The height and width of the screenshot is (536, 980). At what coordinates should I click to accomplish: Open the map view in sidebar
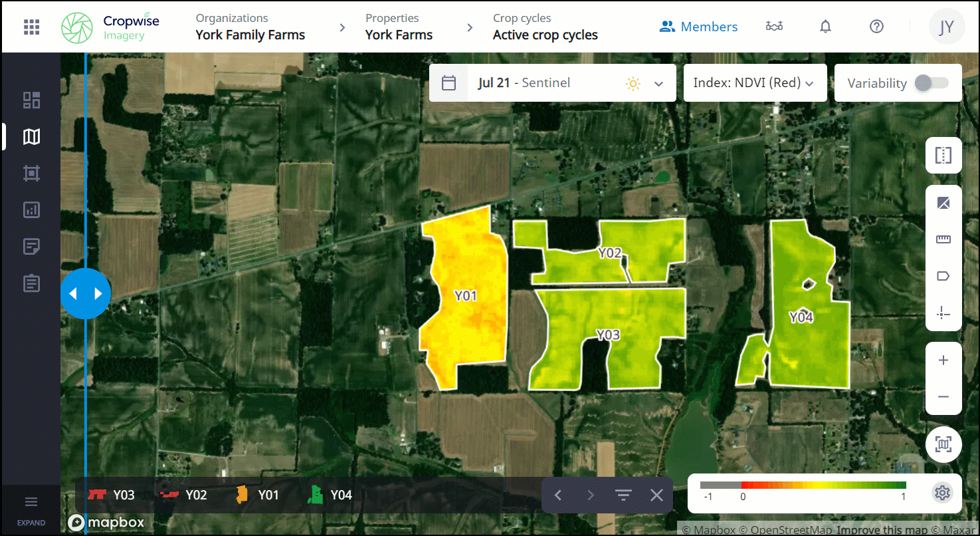tap(31, 137)
